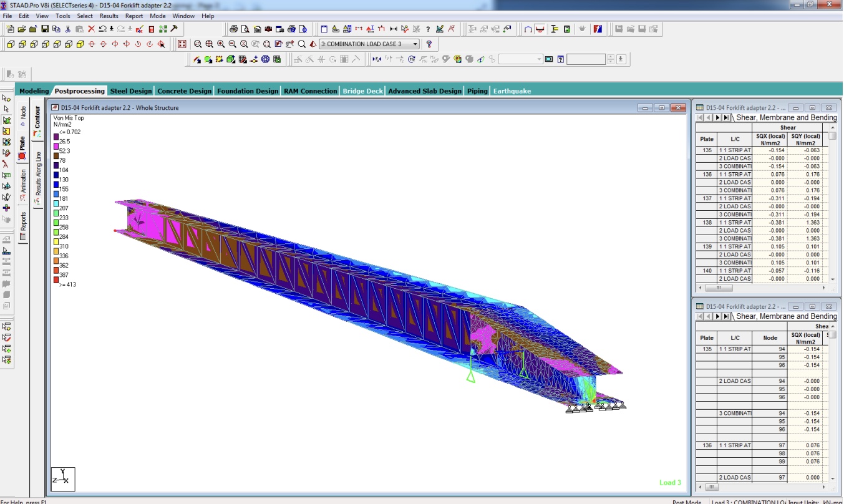Click the Cut scissors icon
Screen dimensions: 844x504
point(68,29)
